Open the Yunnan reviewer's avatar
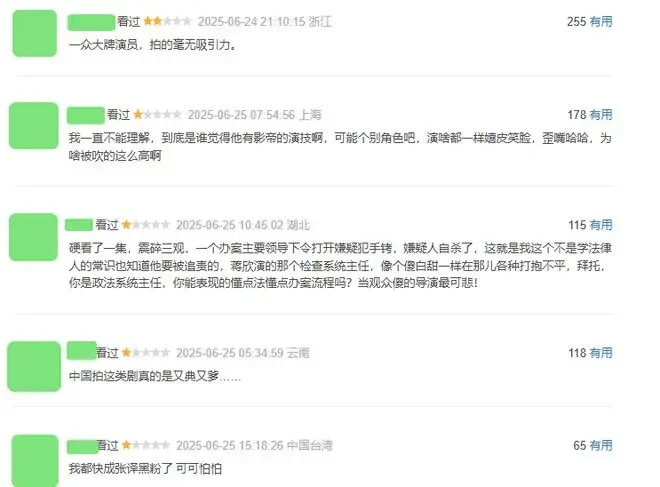This screenshot has width=660, height=487. (x=34, y=366)
